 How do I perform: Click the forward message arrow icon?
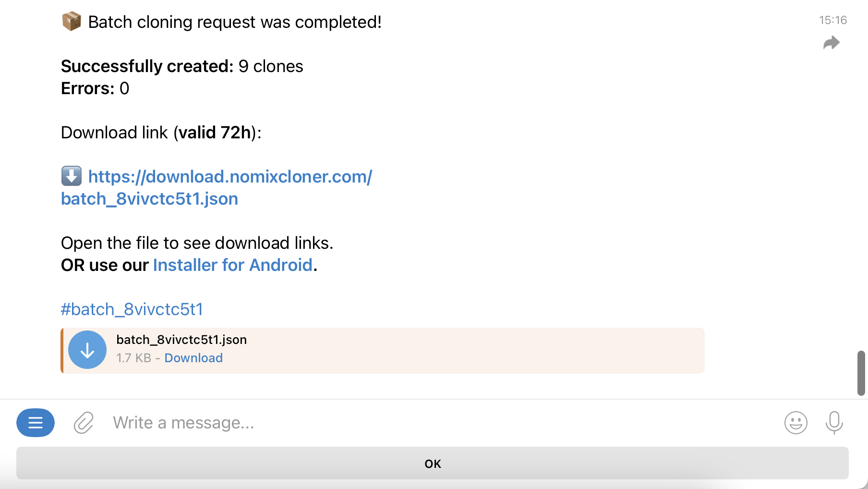tap(831, 43)
